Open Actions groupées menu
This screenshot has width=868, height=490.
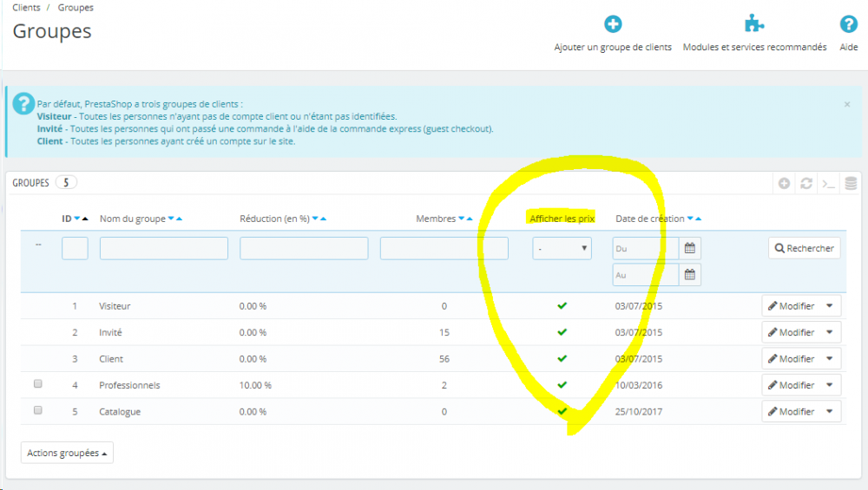(x=67, y=453)
